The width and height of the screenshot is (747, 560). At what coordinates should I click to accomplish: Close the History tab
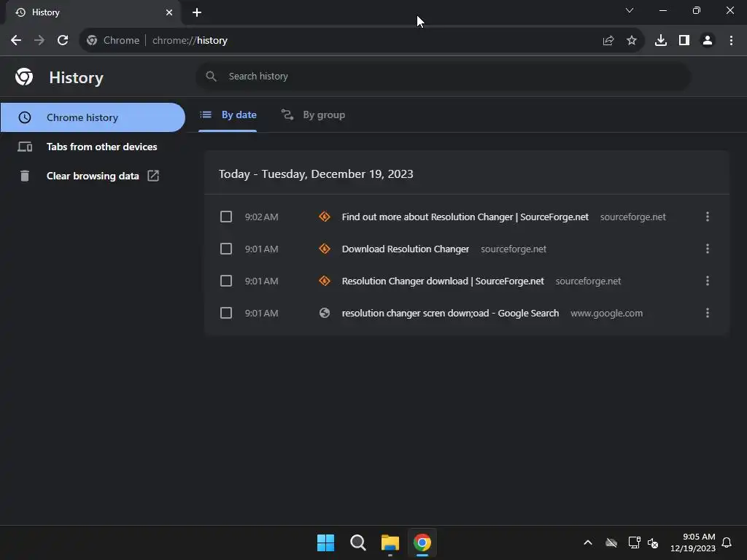(169, 12)
